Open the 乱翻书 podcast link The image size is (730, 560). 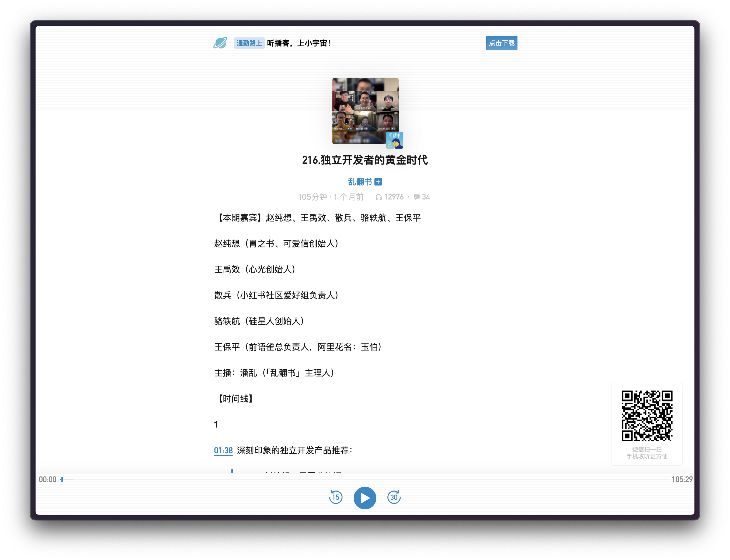360,182
